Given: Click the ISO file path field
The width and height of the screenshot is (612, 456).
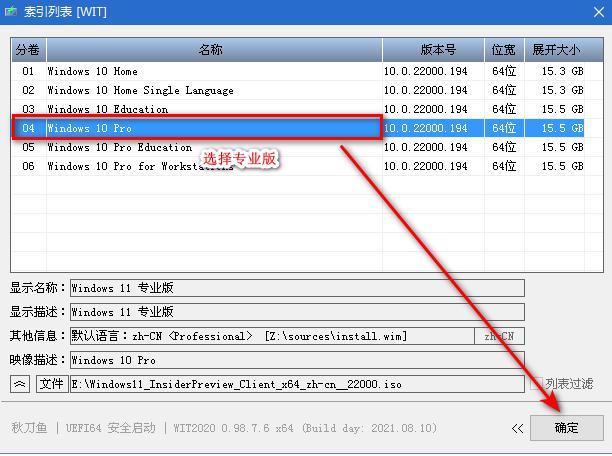Looking at the screenshot, I should [297, 384].
